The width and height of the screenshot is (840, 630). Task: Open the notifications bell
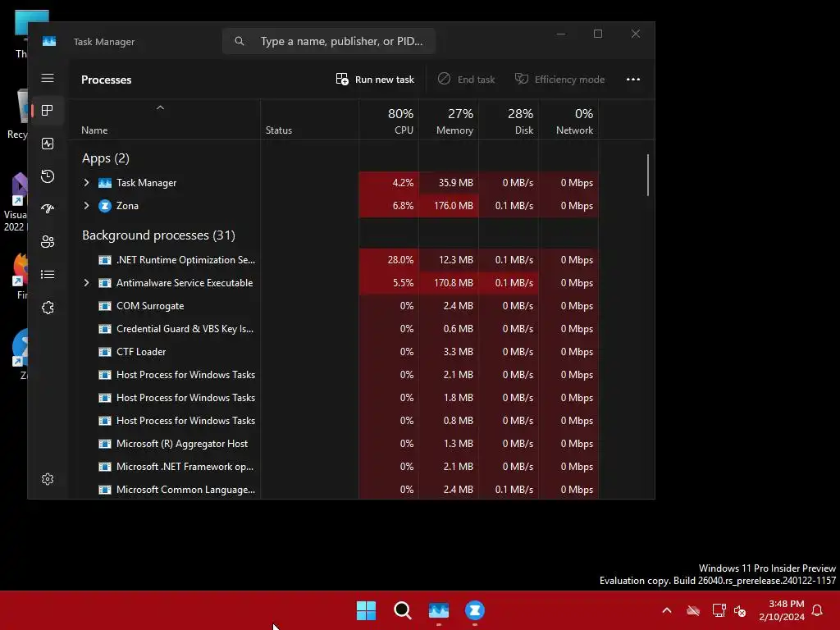tap(818, 610)
